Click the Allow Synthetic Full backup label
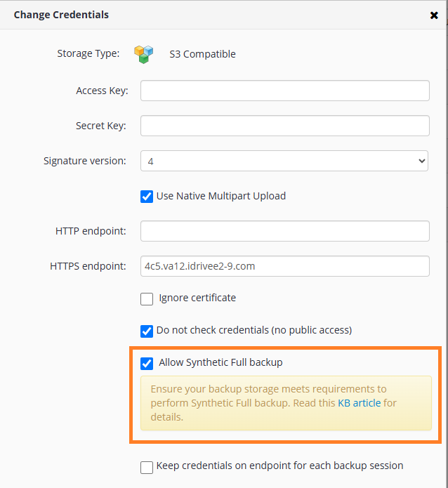The image size is (448, 488). point(220,362)
